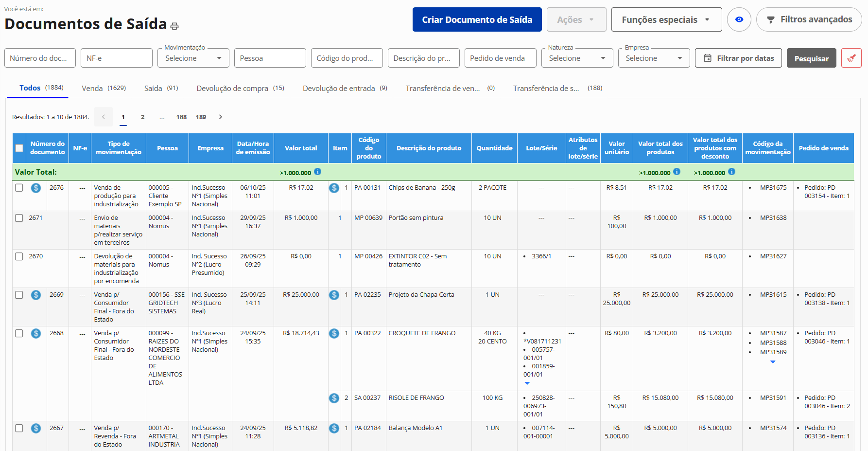
Task: Click the eye visibility icon button
Action: 739,19
